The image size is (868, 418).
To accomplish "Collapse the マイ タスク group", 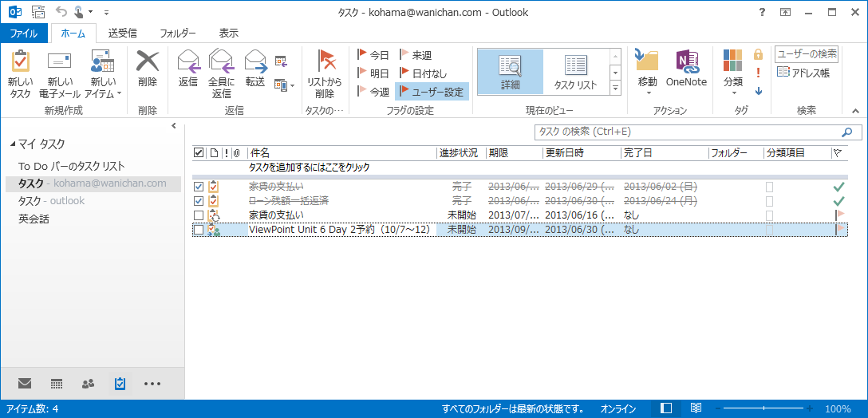I will [14, 144].
